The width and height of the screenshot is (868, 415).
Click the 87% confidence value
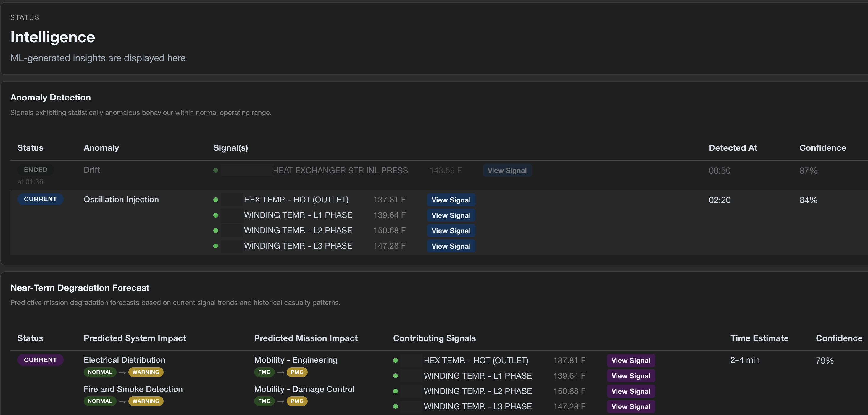click(808, 171)
